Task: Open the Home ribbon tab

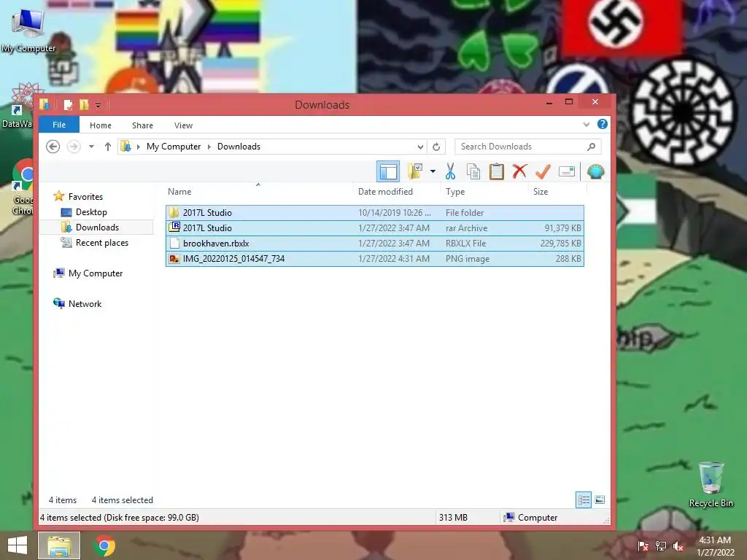Action: point(101,125)
